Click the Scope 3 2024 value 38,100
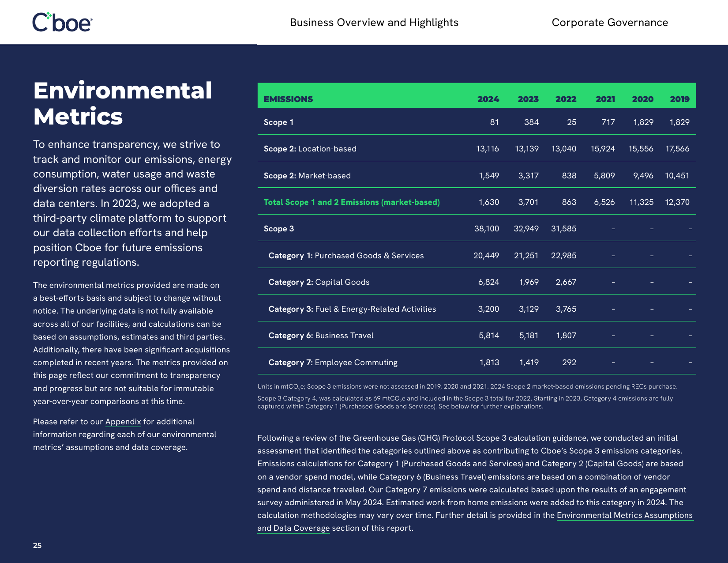The height and width of the screenshot is (563, 728). [x=487, y=229]
